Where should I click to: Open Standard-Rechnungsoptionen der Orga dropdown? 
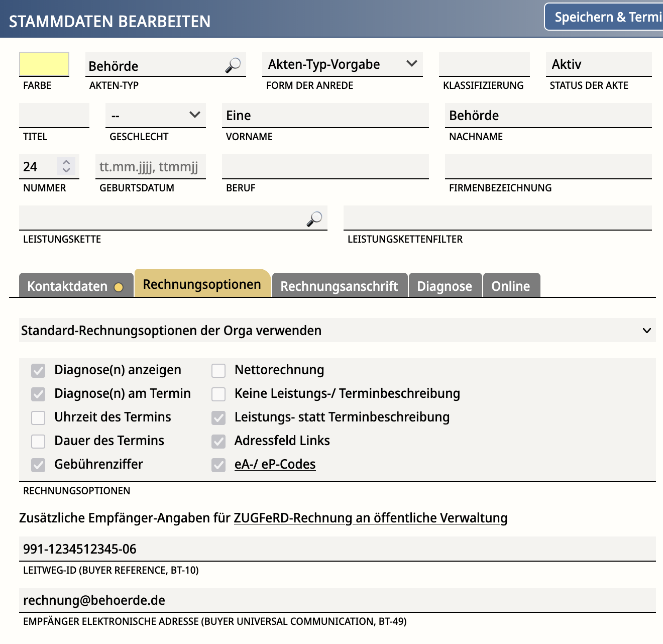tap(337, 331)
